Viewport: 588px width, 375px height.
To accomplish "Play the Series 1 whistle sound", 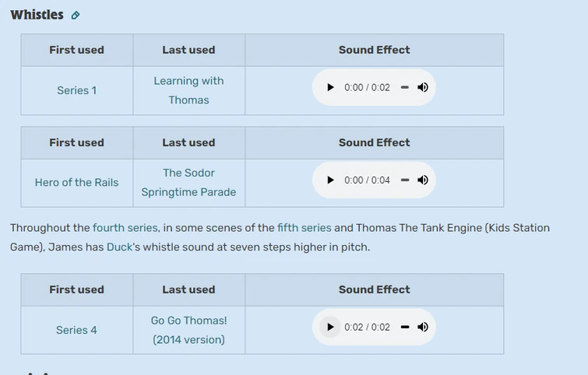I will [330, 88].
